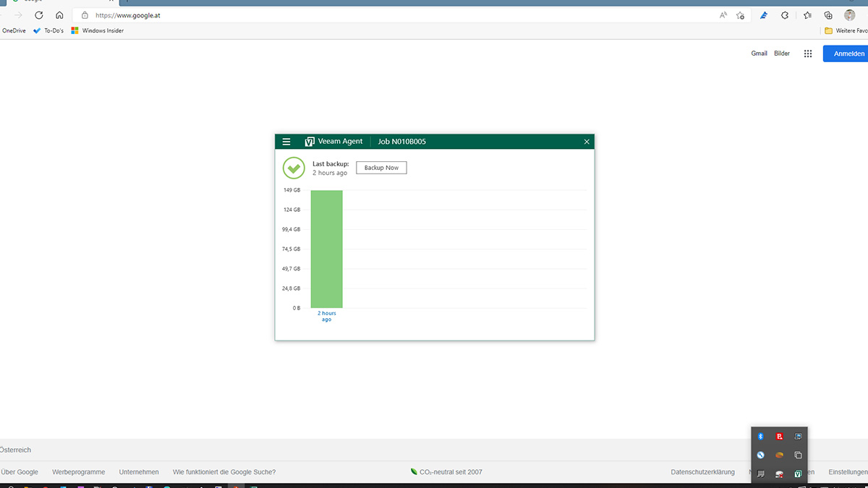Click the green backup success checkmark
This screenshot has height=488, width=868.
(x=294, y=168)
